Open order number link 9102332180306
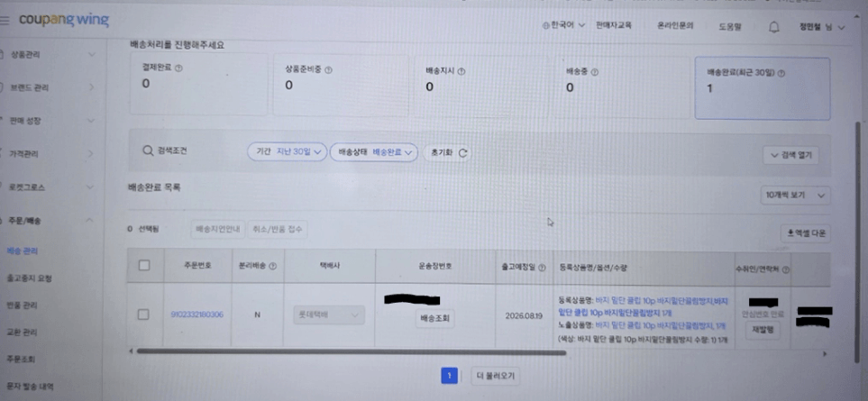The image size is (868, 401). coord(197,314)
